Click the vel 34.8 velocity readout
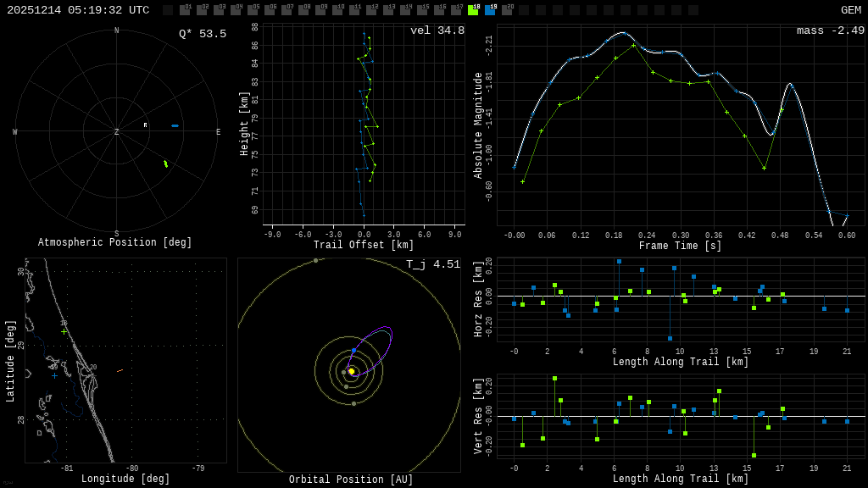 (x=437, y=30)
